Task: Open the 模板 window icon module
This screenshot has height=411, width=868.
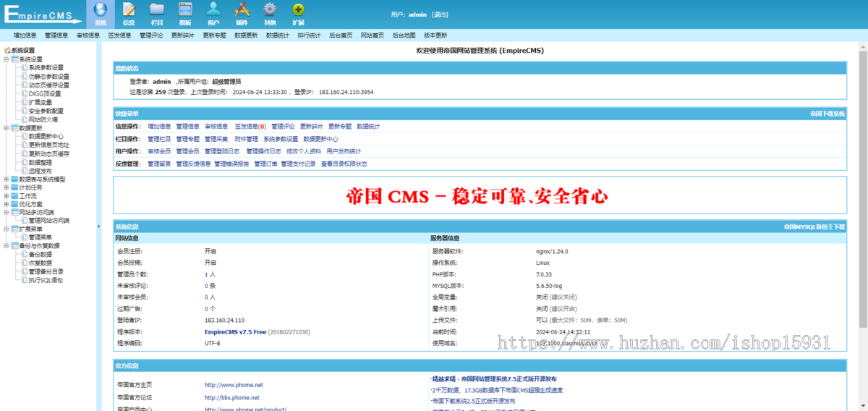Action: click(185, 14)
